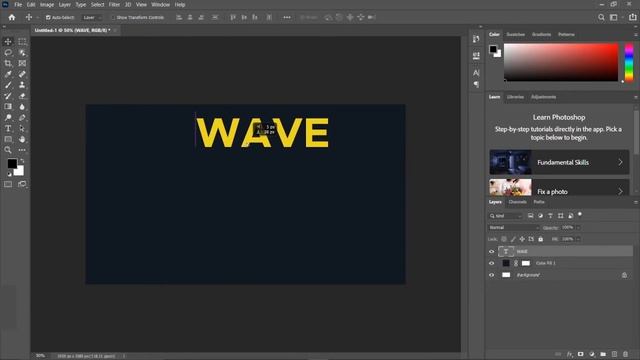640x360 pixels.
Task: Select the Clone Stamp tool
Action: tap(22, 85)
